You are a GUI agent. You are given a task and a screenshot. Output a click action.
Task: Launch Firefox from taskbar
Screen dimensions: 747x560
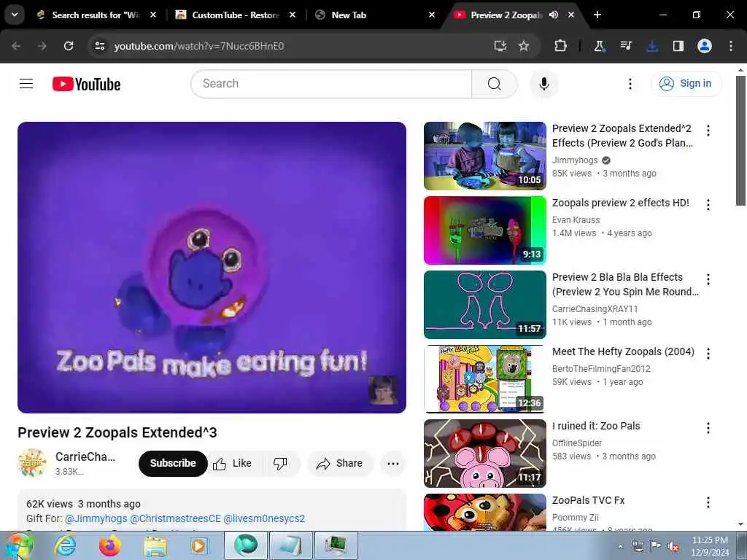point(109,545)
